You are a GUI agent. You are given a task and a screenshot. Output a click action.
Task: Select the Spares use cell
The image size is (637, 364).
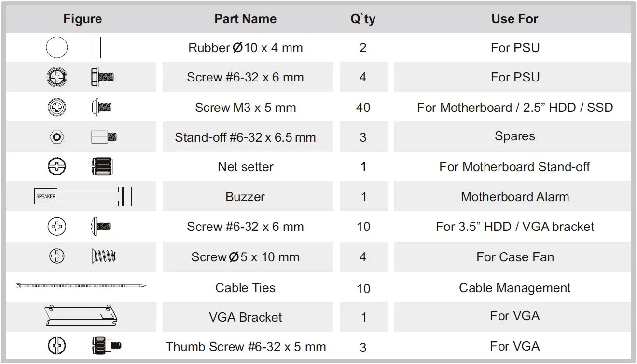coord(514,136)
